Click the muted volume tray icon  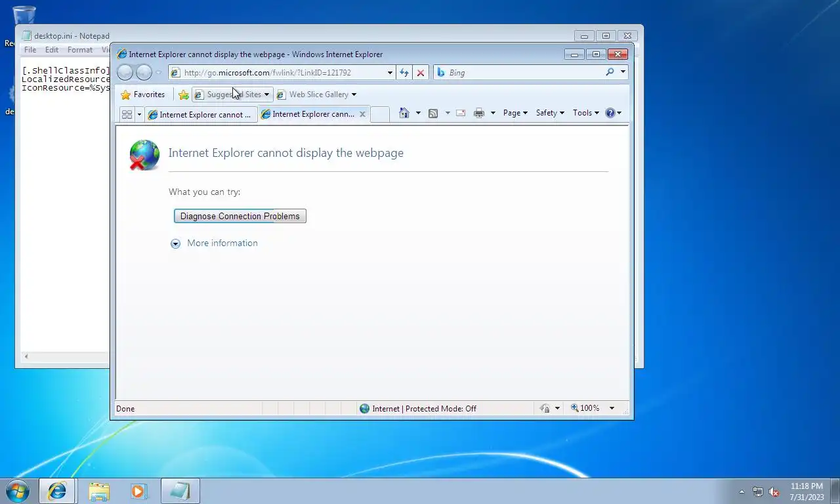(x=774, y=492)
